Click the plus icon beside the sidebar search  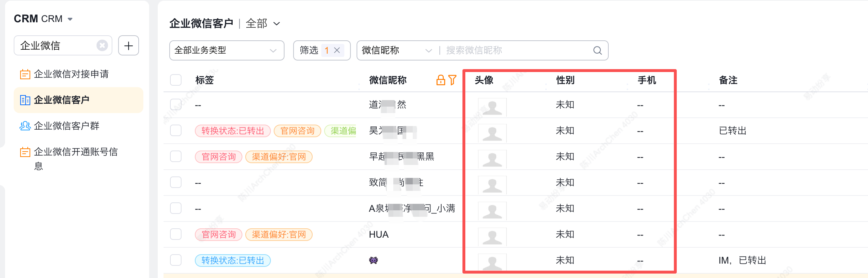pos(129,46)
